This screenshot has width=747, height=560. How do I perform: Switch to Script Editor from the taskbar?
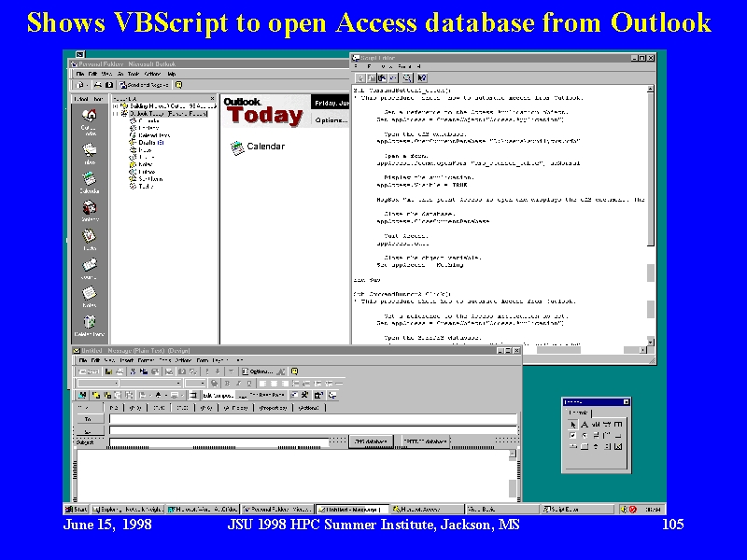click(x=577, y=509)
